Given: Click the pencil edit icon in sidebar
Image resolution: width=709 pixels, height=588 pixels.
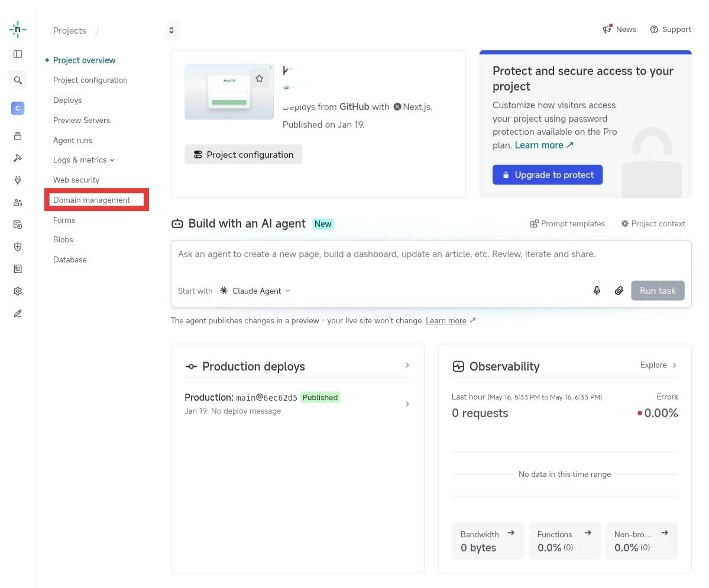Looking at the screenshot, I should point(18,313).
